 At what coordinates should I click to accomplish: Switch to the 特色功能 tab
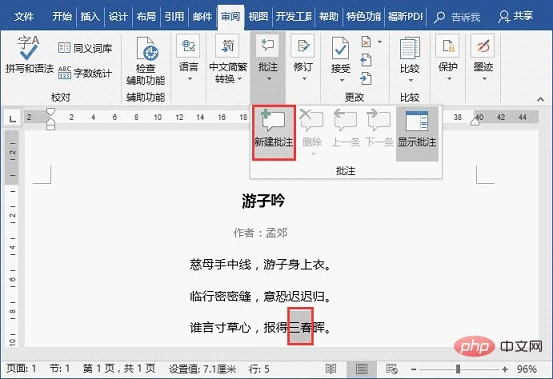tap(364, 16)
